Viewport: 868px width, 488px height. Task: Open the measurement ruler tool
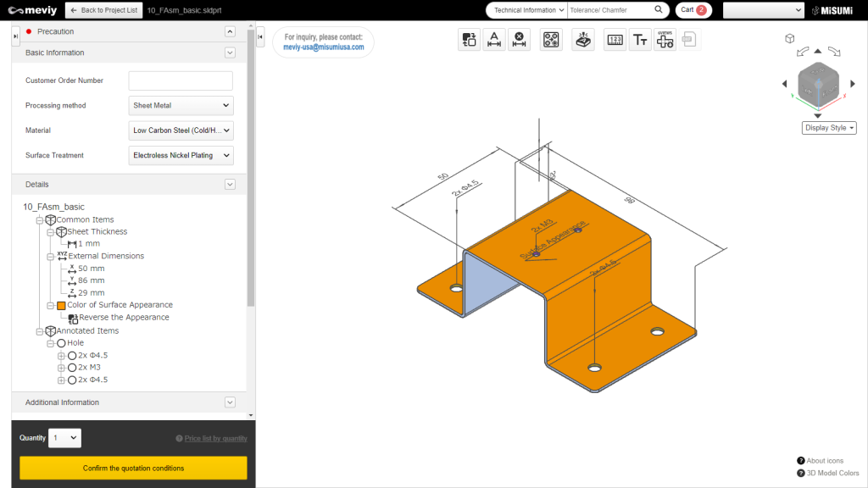615,39
